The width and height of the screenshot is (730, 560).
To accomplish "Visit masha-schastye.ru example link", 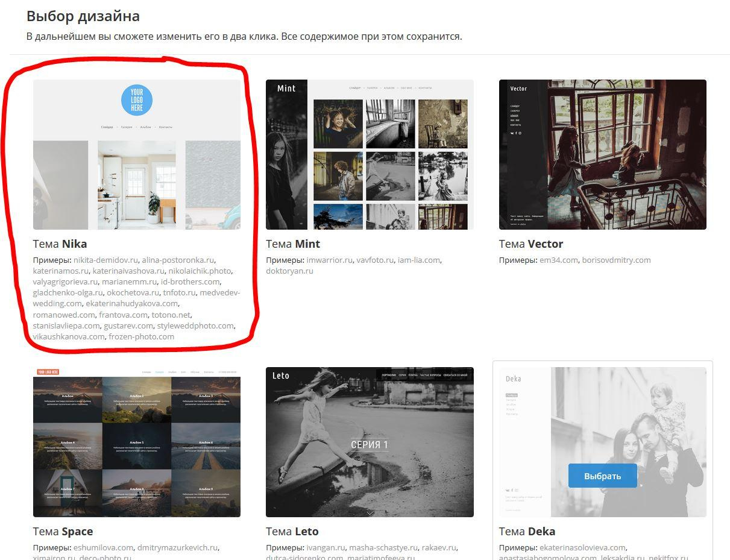I will (x=383, y=548).
